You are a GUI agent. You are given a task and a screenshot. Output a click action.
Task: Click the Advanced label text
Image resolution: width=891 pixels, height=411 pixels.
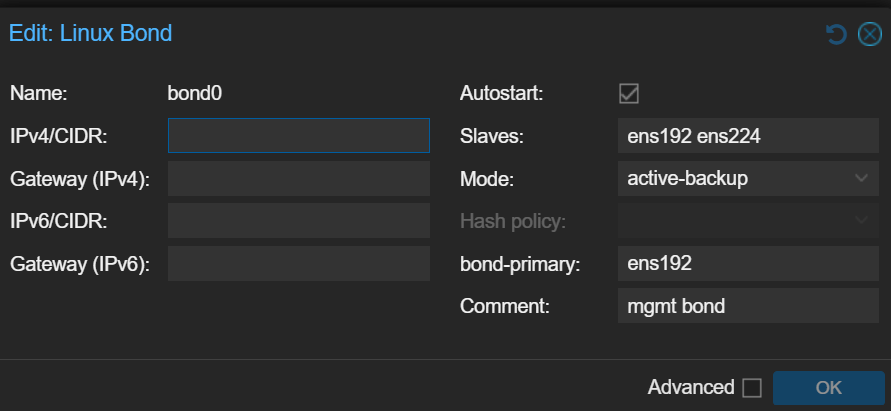click(691, 388)
